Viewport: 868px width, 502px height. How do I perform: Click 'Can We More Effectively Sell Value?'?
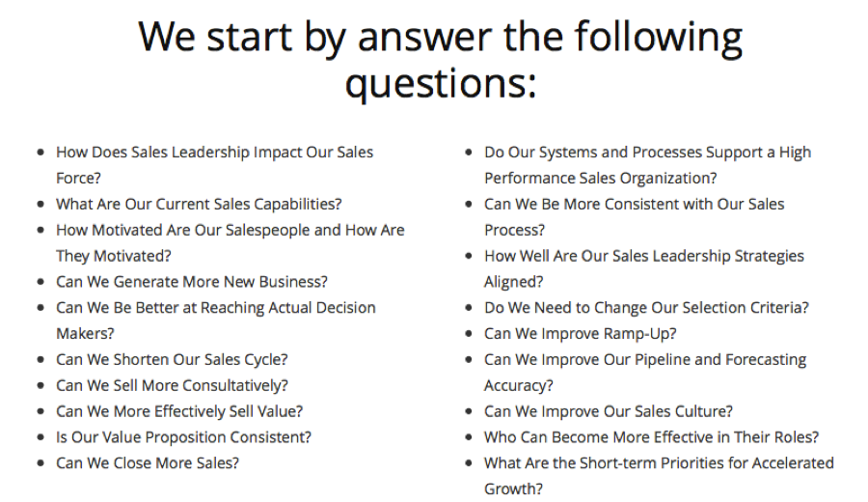[x=179, y=411]
